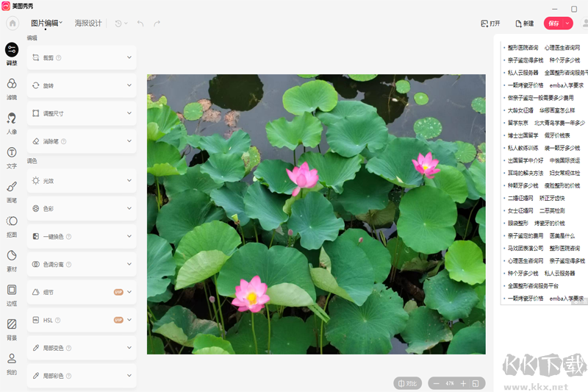Open the save options dropdown arrow
The height and width of the screenshot is (392, 588).
point(567,24)
